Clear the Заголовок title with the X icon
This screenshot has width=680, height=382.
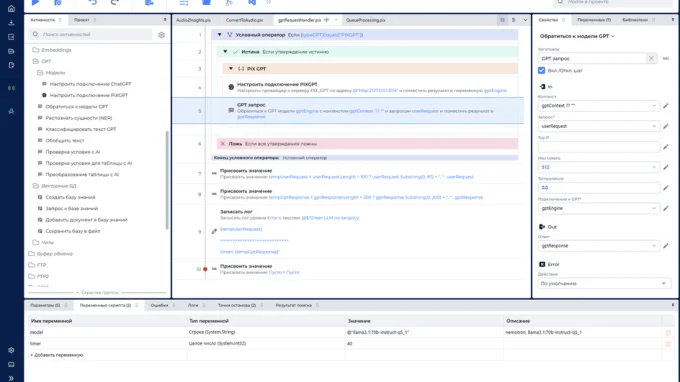tap(651, 59)
